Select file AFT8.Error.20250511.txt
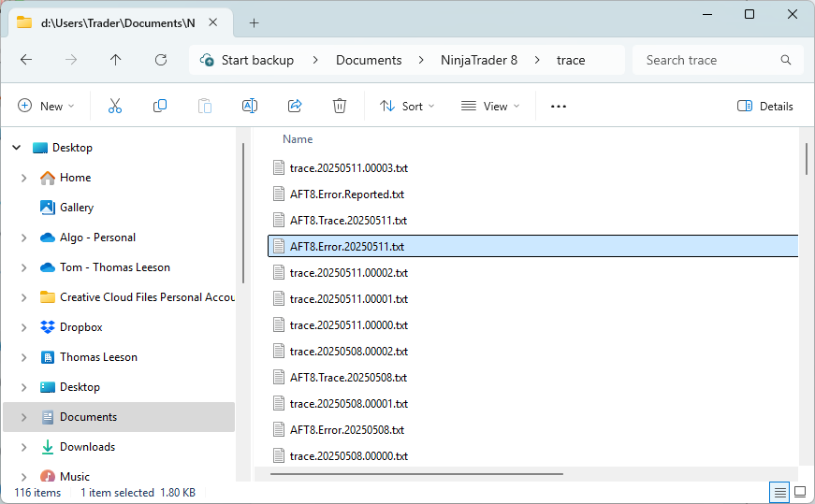Viewport: 815px width, 504px height. coord(532,246)
